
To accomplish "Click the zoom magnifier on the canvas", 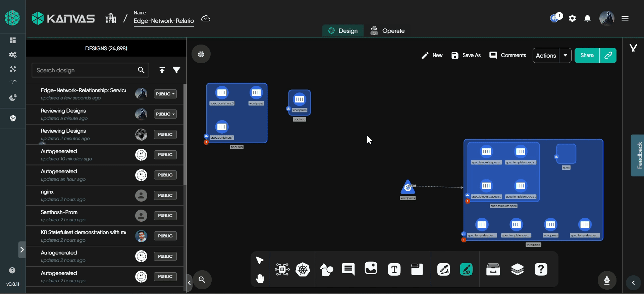I will click(202, 280).
